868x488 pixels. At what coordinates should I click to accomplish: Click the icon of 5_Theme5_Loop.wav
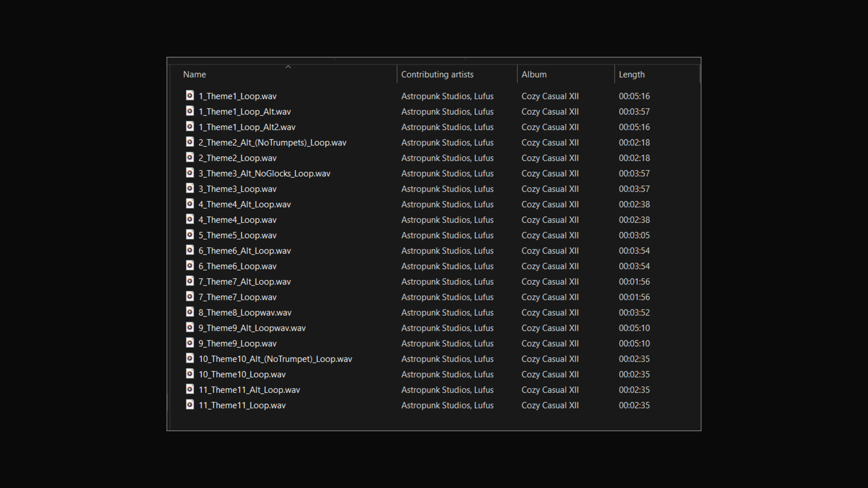point(190,235)
